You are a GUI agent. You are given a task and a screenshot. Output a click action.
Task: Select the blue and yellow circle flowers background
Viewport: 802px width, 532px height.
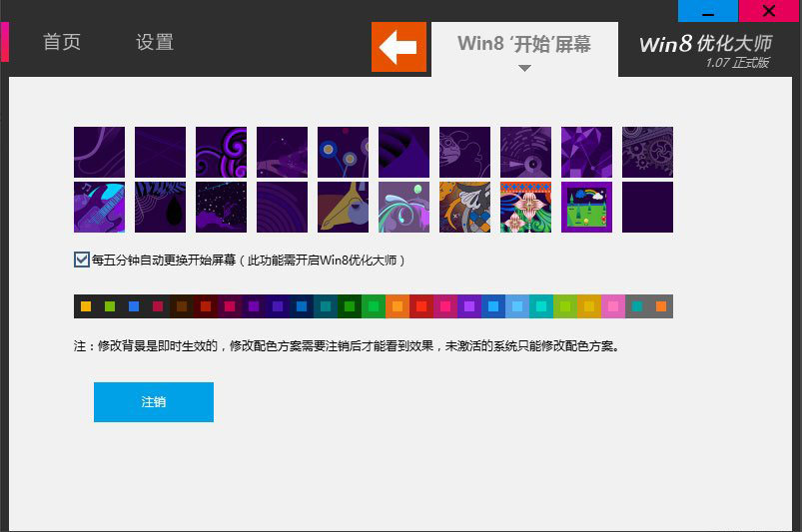click(343, 153)
